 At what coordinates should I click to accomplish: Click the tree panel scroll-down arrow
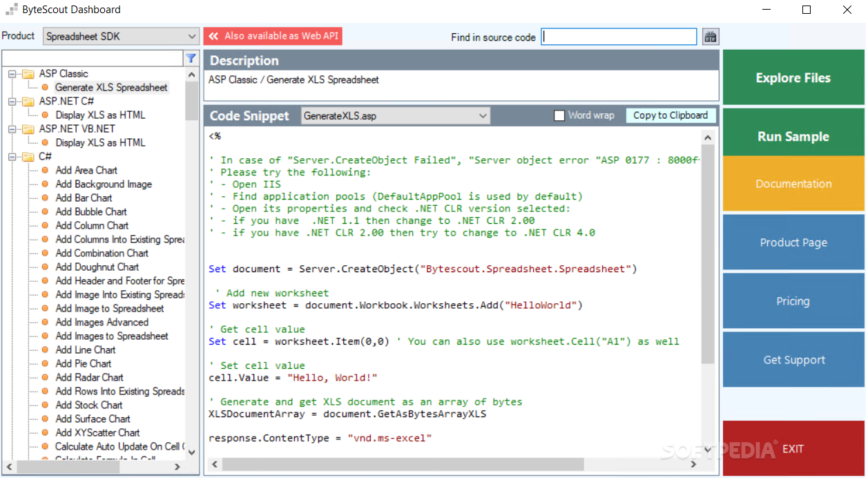191,453
